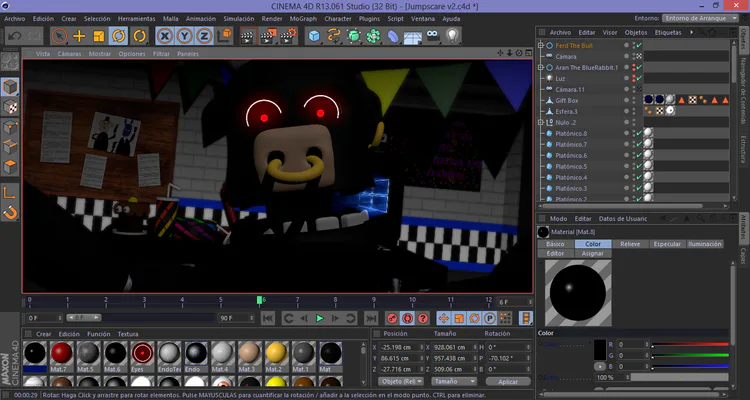Select the Mat.7 red material
Screen dimensions: 750x400
pyautogui.click(x=62, y=354)
